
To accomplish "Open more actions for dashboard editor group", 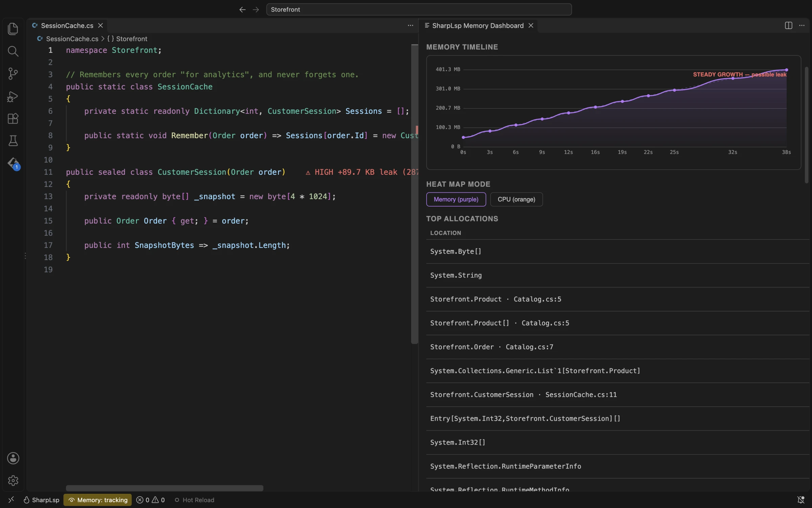I will (802, 25).
